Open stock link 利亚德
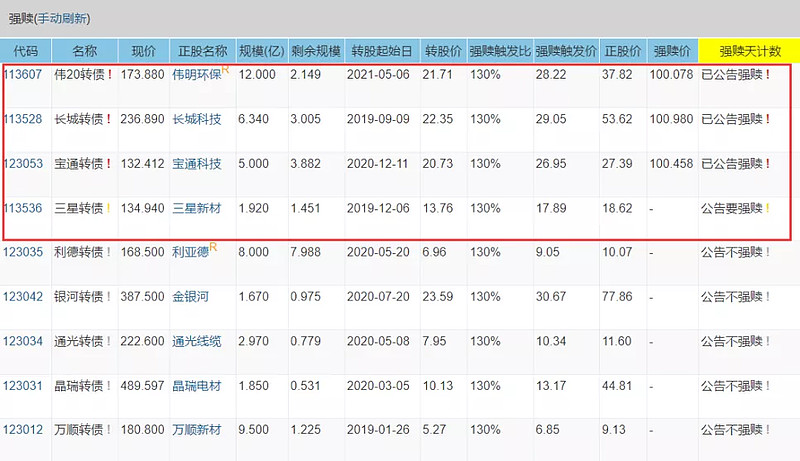 pyautogui.click(x=190, y=252)
